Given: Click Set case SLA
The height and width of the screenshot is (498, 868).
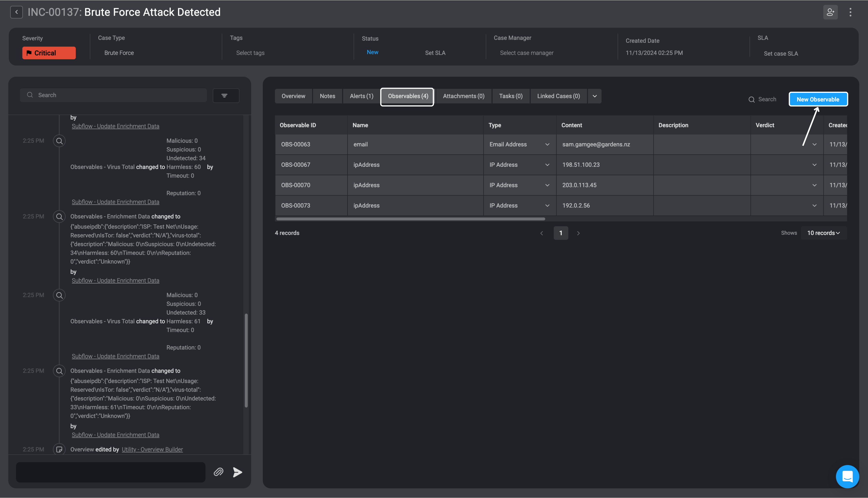Looking at the screenshot, I should [x=781, y=53].
